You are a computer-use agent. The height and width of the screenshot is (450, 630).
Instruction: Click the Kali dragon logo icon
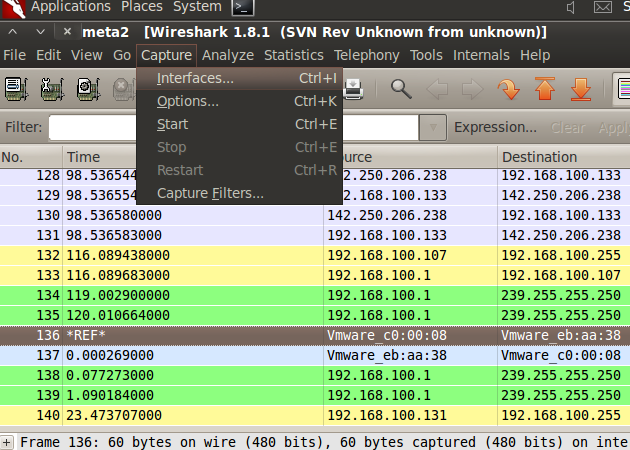[14, 9]
